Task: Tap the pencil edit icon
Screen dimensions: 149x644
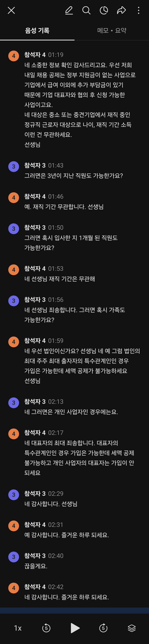Action: [x=69, y=10]
